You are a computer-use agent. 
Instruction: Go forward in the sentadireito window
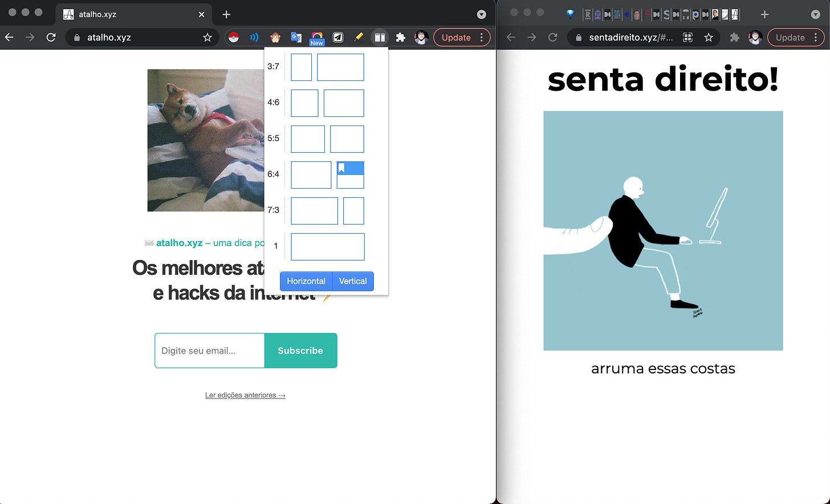[532, 38]
